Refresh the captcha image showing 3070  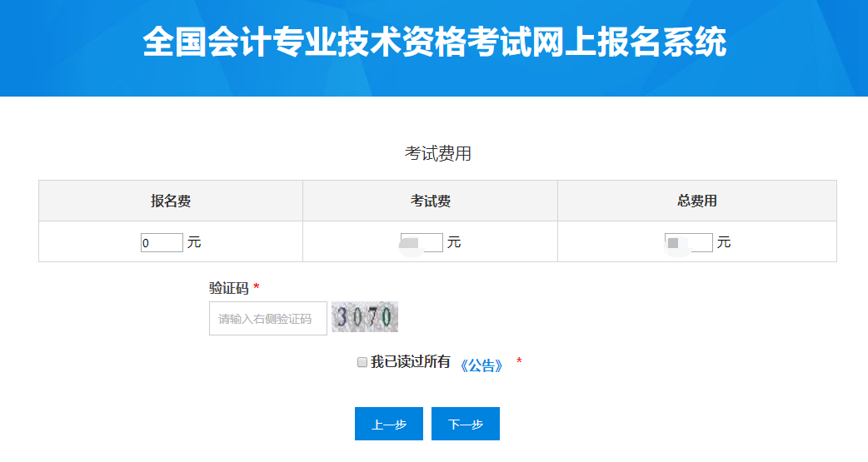click(365, 317)
